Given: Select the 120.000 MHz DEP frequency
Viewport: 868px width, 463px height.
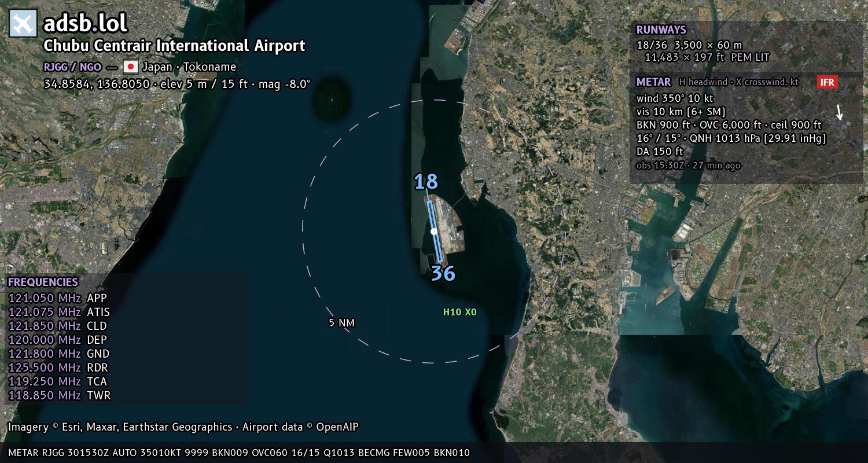Looking at the screenshot, I should [x=57, y=340].
